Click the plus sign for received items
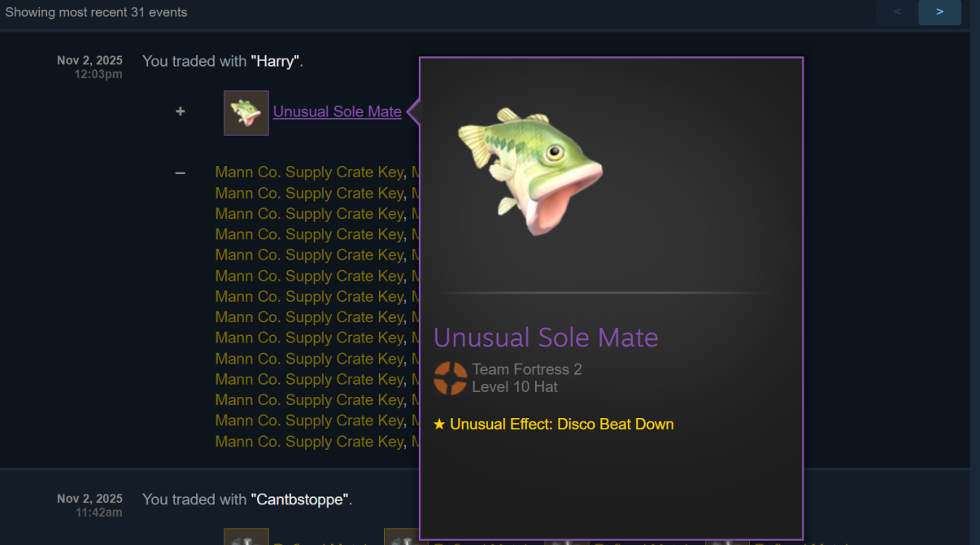 pos(181,111)
